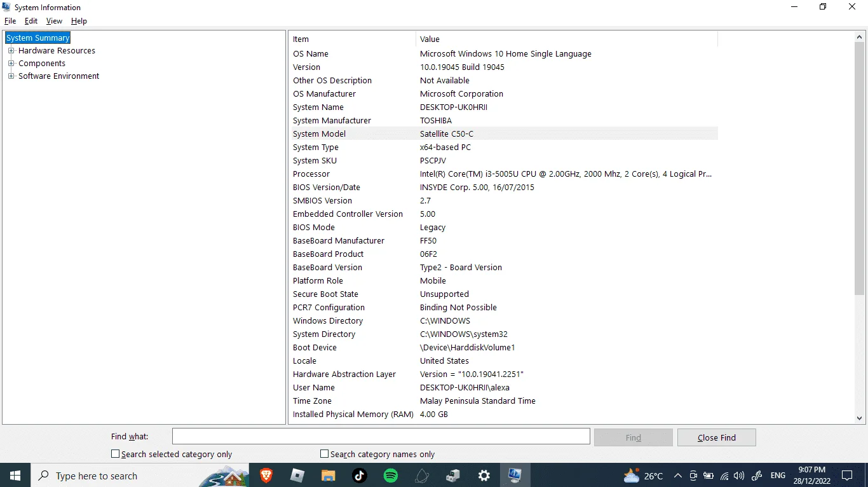Expand the Software Environment node
This screenshot has width=868, height=487.
[11, 76]
